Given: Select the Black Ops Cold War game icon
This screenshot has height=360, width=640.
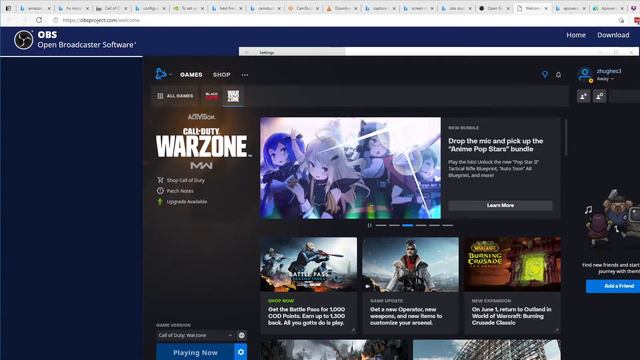Looking at the screenshot, I should pyautogui.click(x=211, y=96).
